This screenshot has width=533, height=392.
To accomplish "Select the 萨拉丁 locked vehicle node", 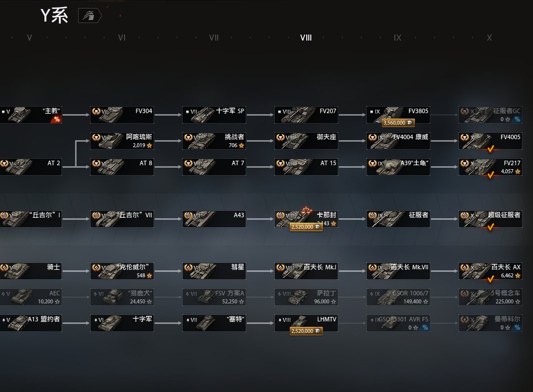I will 306,297.
